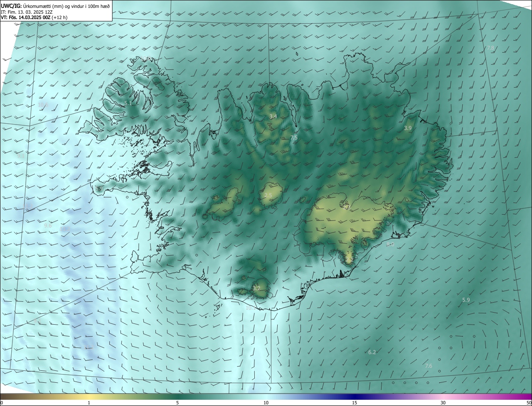Screen dimensions: 532x406
Task: Click the '50' tick on the color scale
Action: point(529,403)
